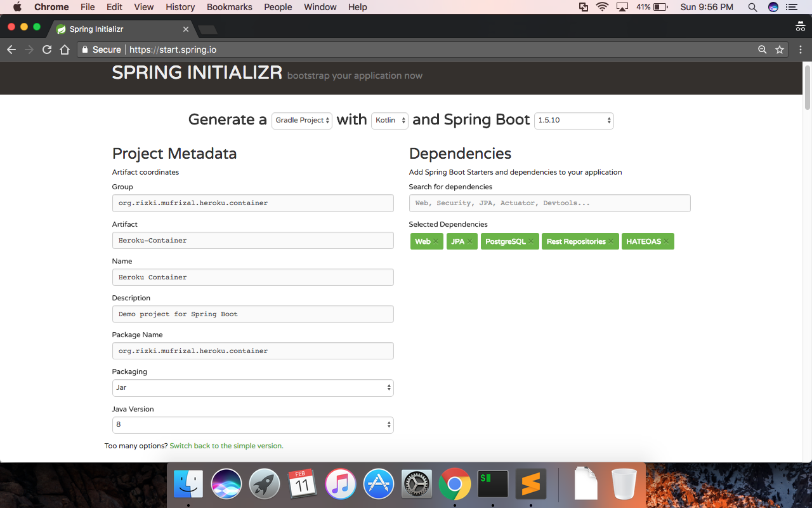
Task: Click the SPRING INITIALIZR heading
Action: (x=197, y=72)
